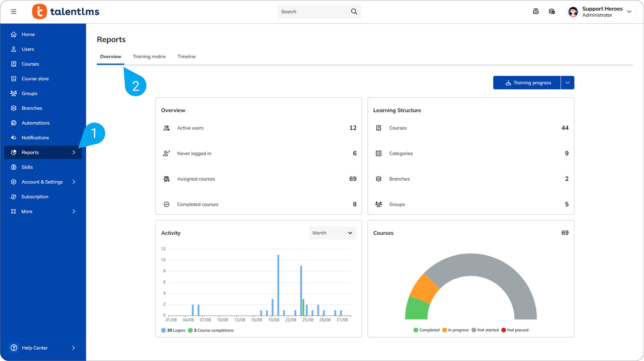The width and height of the screenshot is (644, 361).
Task: Click the Automations sidebar icon
Action: coord(13,123)
